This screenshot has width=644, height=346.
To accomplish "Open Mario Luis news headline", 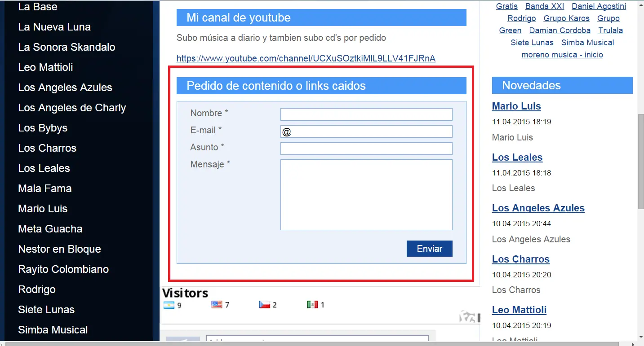I will pos(516,106).
